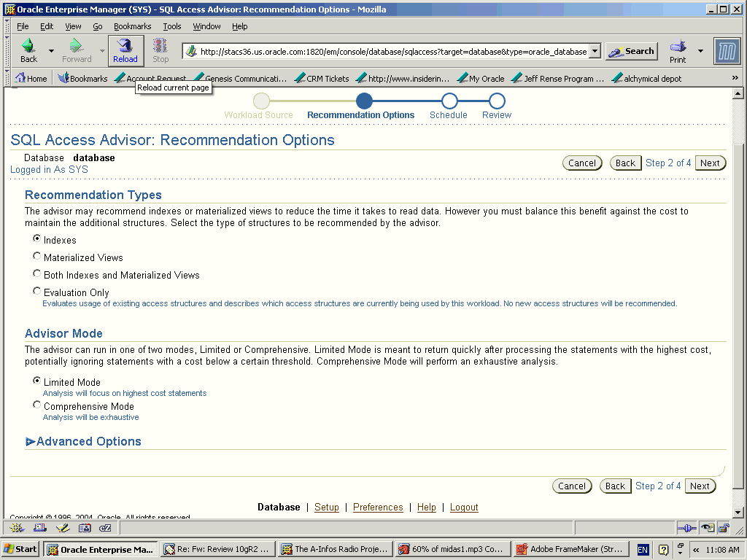Viewport: 747px width, 560px height.
Task: Open the Bookmarks menu
Action: point(132,26)
